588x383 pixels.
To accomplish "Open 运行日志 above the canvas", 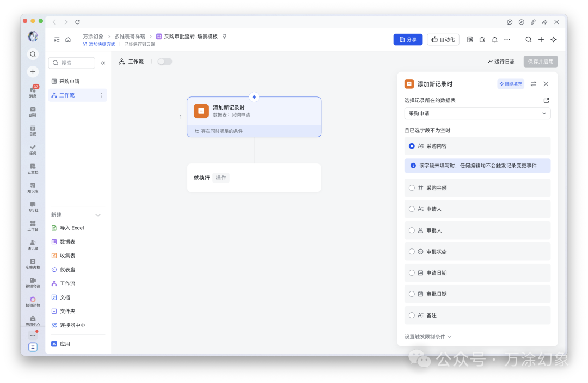I will point(501,61).
